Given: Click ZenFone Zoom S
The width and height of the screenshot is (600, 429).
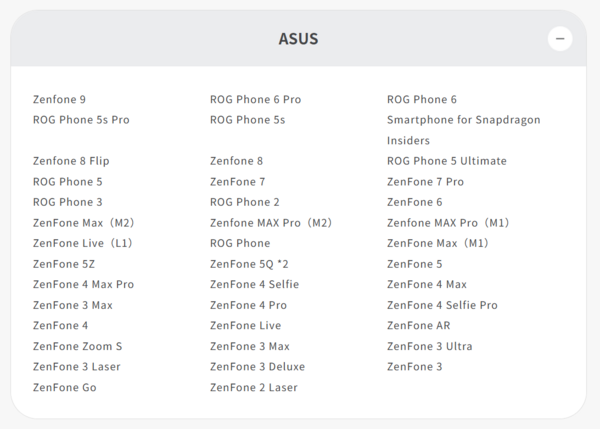Looking at the screenshot, I should click(x=77, y=346).
